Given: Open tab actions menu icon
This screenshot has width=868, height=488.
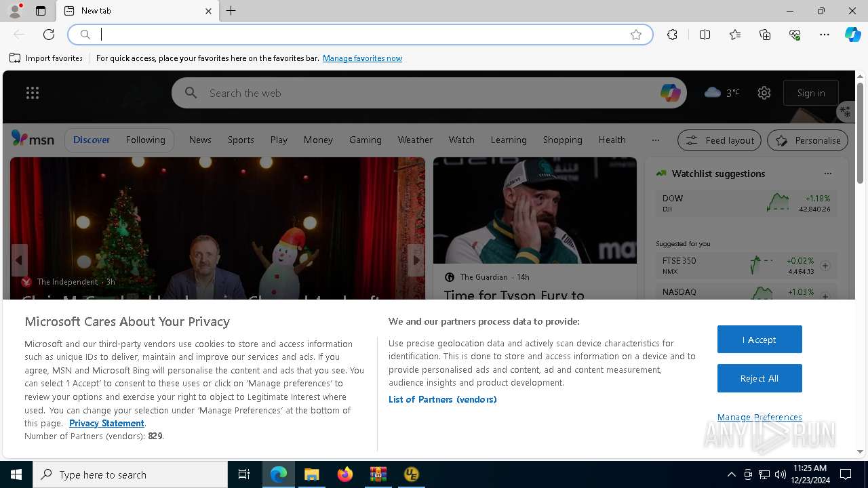Looking at the screenshot, I should [x=41, y=11].
